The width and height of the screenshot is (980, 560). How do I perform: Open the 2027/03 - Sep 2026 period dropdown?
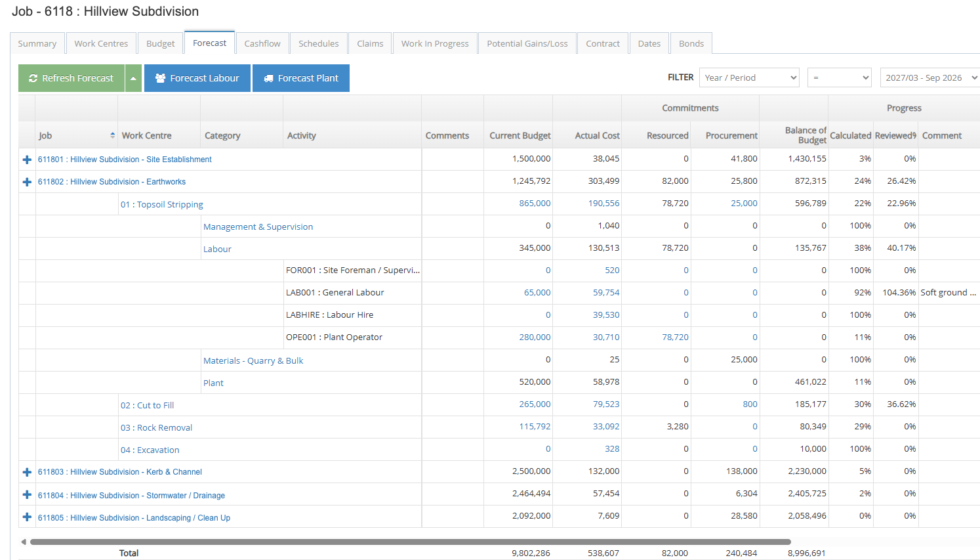930,77
